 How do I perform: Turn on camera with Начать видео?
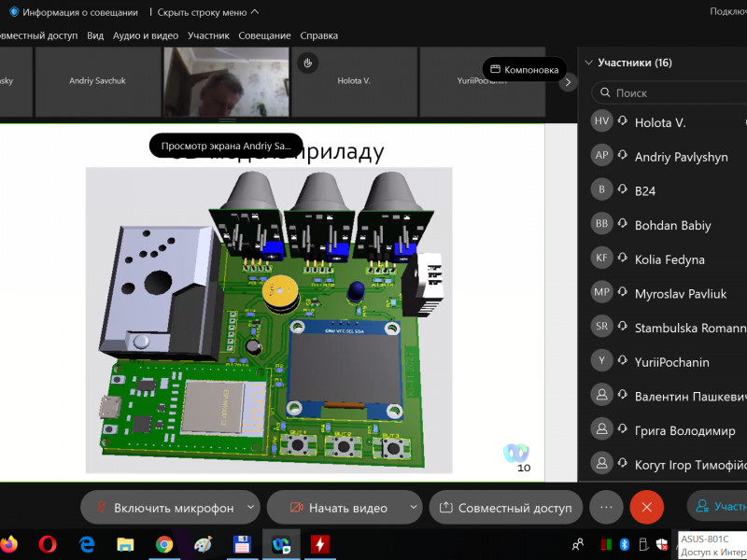pyautogui.click(x=337, y=508)
